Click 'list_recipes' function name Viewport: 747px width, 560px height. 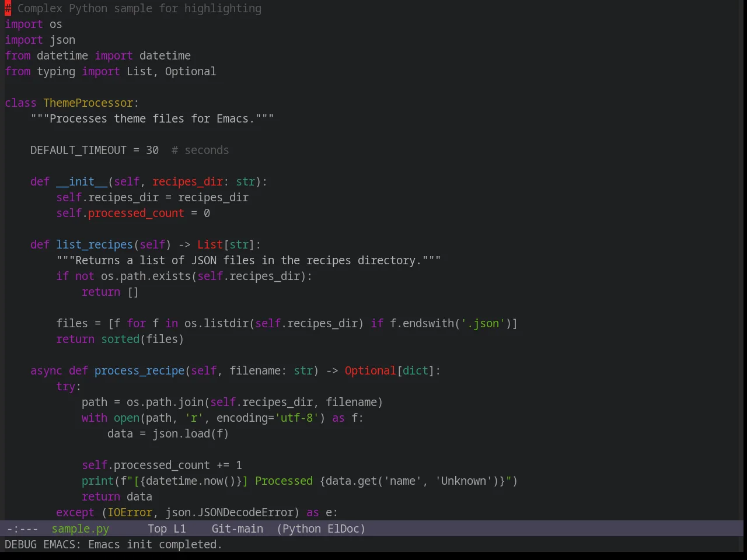click(x=95, y=244)
